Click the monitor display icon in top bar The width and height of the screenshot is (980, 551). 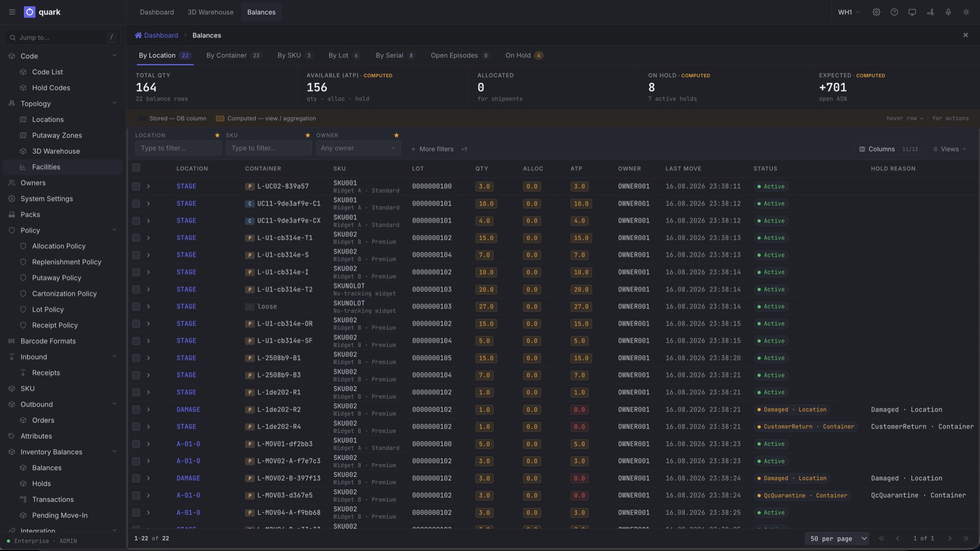click(x=912, y=12)
